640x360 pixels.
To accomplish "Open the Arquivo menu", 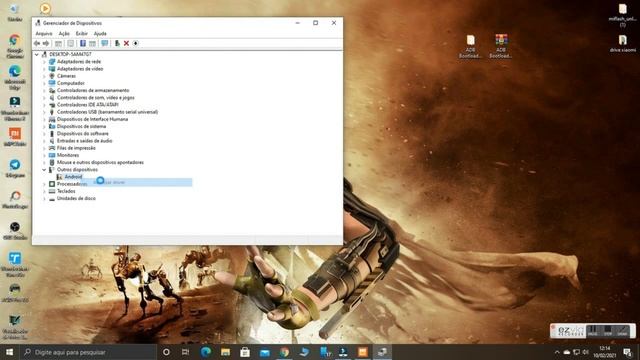I will click(x=44, y=33).
